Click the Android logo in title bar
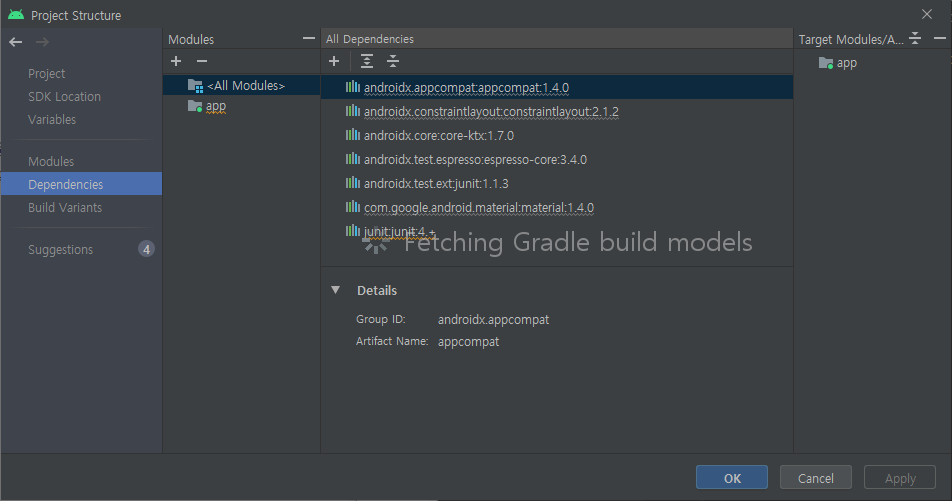The width and height of the screenshot is (952, 501). (x=16, y=15)
